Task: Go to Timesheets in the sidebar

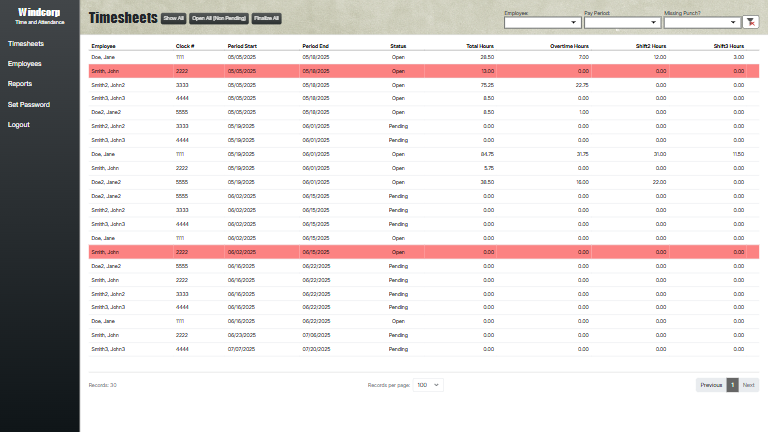Action: coord(26,44)
